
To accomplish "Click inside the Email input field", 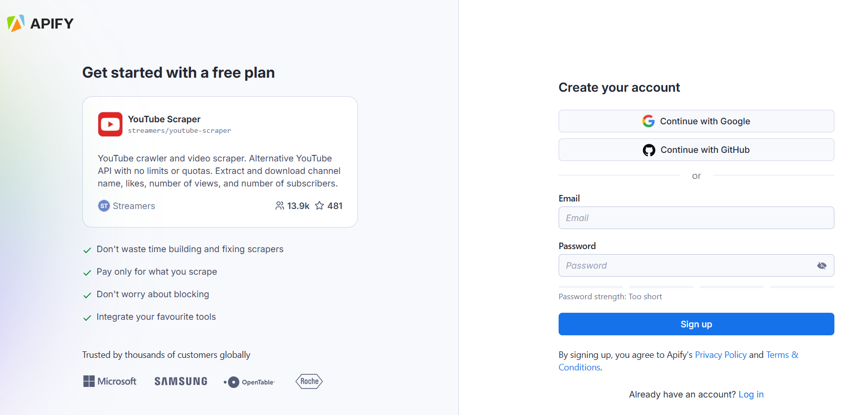I will pyautogui.click(x=696, y=218).
